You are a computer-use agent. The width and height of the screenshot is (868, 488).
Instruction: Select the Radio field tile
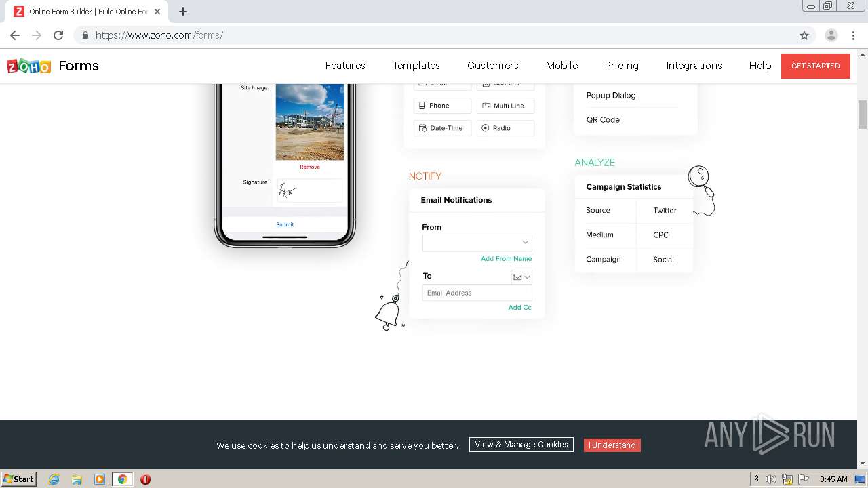click(x=505, y=128)
